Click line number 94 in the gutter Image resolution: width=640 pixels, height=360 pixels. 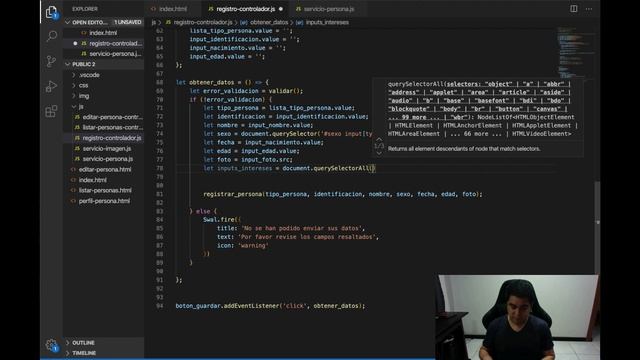point(160,306)
